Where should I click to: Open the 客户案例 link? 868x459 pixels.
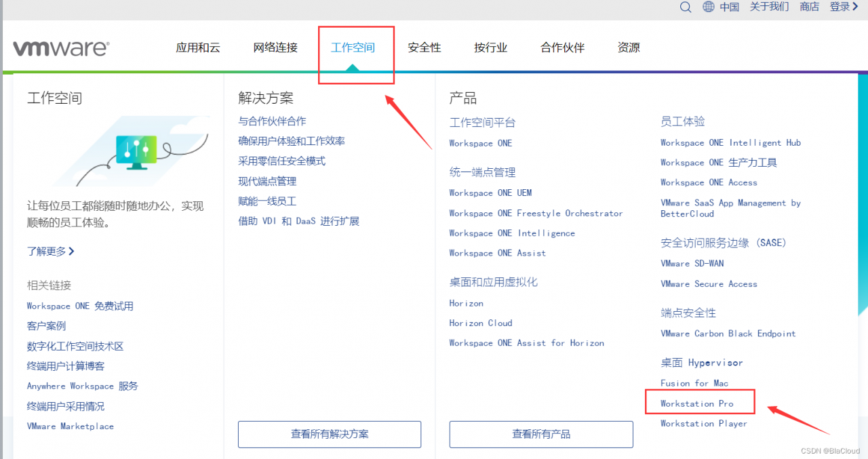tap(46, 326)
